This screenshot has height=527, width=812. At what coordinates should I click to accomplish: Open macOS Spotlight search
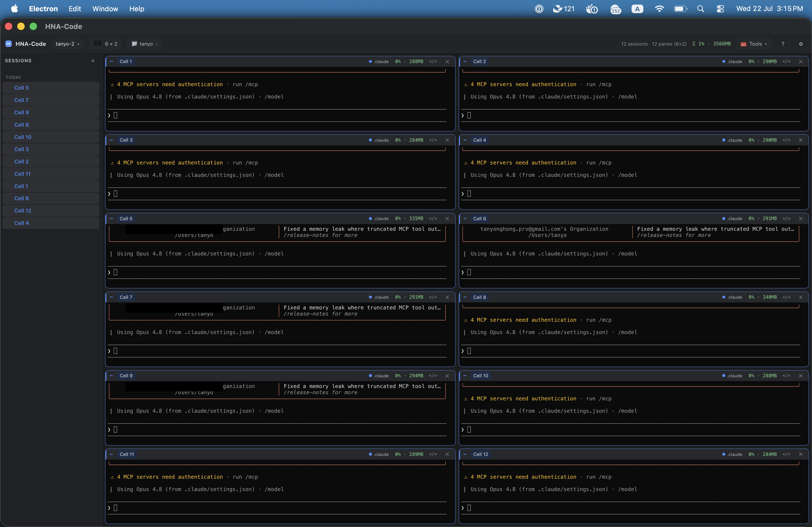[701, 9]
